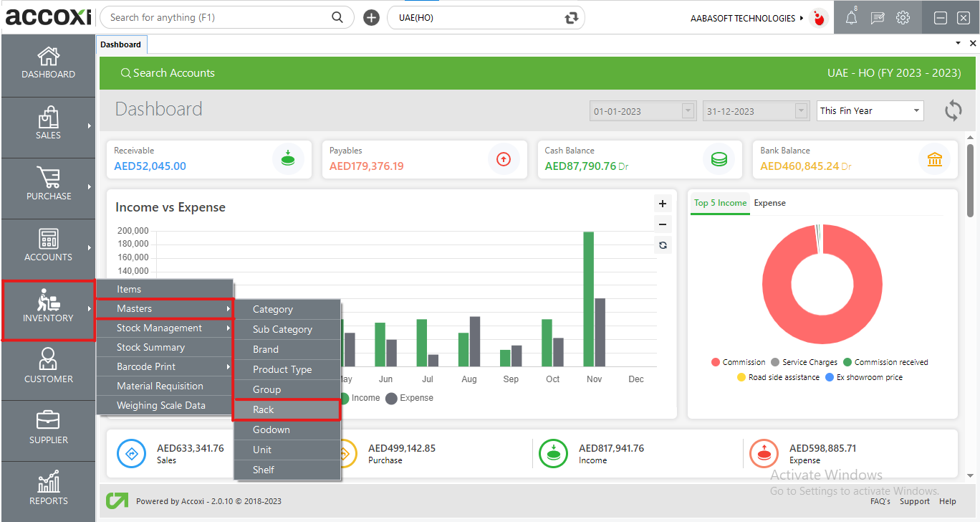Open the Support link in footer
Viewport: 980px width, 522px height.
click(915, 501)
